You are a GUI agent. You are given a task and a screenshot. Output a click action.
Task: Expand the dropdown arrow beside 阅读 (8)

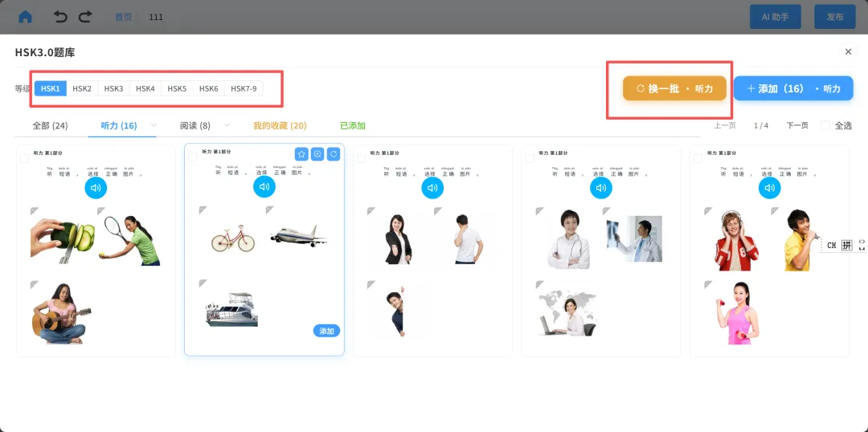227,125
